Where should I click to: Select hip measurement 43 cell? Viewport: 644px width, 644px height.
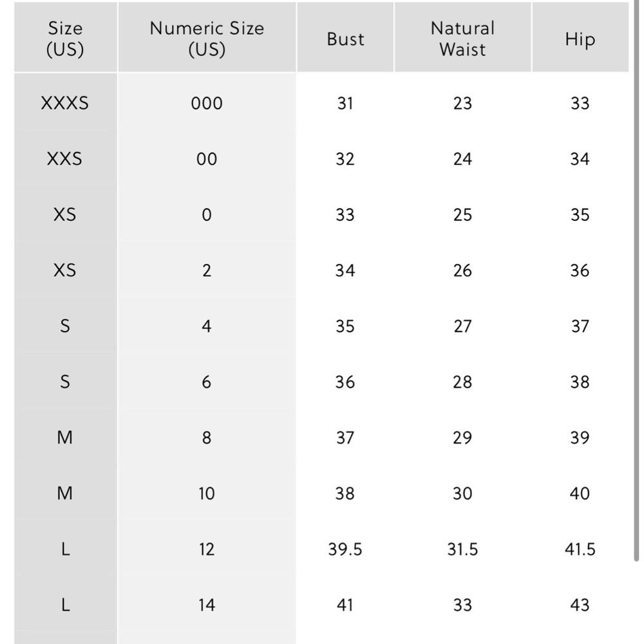pyautogui.click(x=580, y=605)
